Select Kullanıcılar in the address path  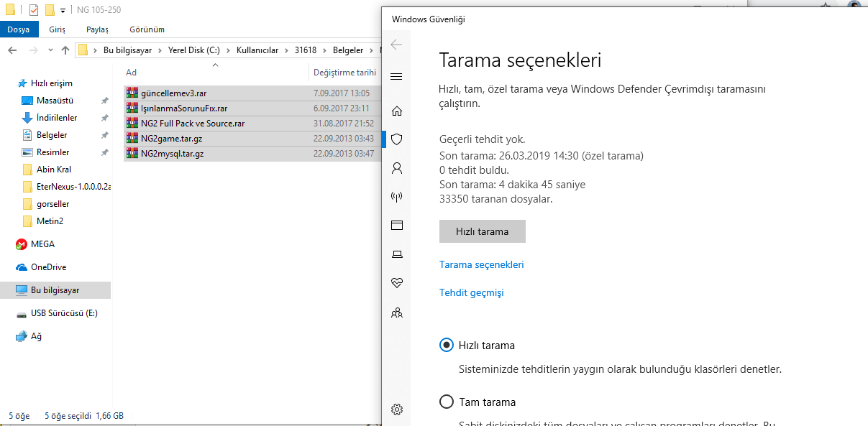click(x=257, y=50)
